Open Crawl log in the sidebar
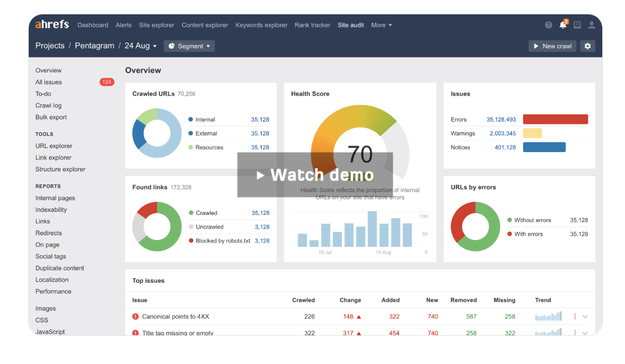625x364 pixels. pyautogui.click(x=48, y=105)
